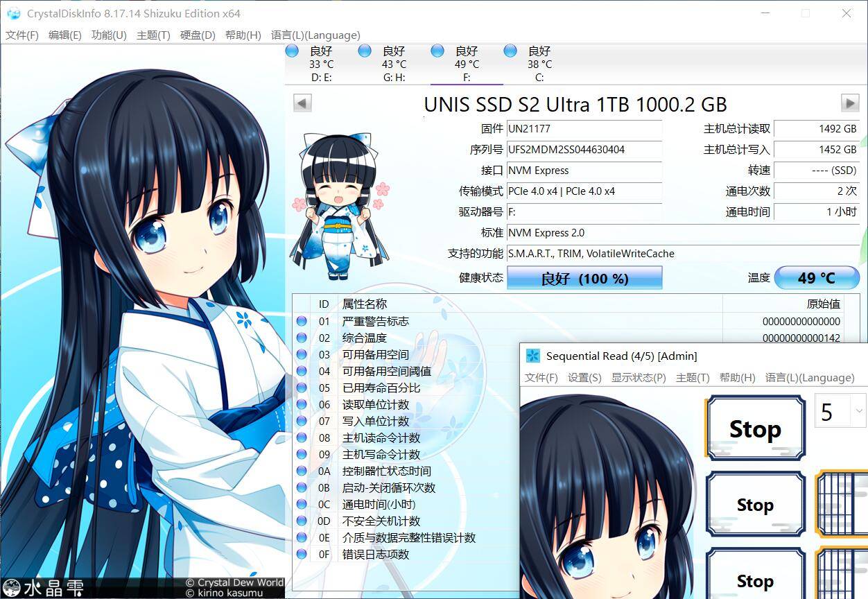The height and width of the screenshot is (599, 868).
Task: Click the host total writes value 1452 GB
Action: pos(817,150)
